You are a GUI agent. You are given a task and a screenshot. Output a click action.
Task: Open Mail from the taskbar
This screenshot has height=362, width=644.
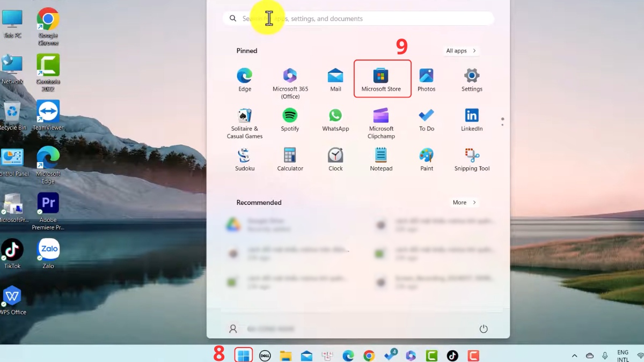pyautogui.click(x=306, y=356)
